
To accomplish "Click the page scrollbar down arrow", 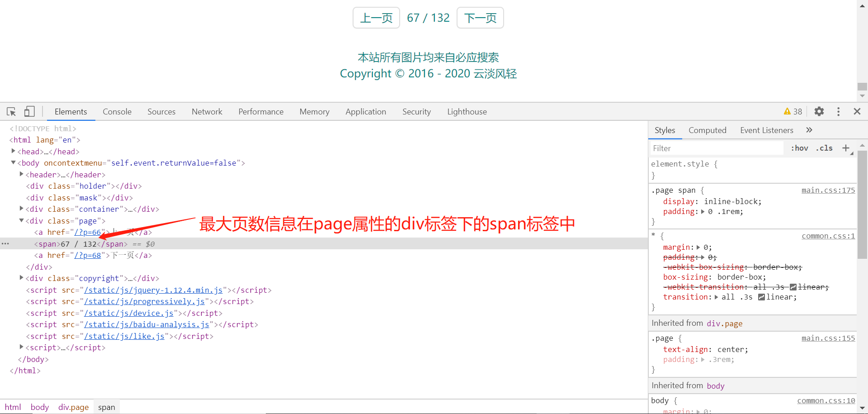I will point(862,95).
